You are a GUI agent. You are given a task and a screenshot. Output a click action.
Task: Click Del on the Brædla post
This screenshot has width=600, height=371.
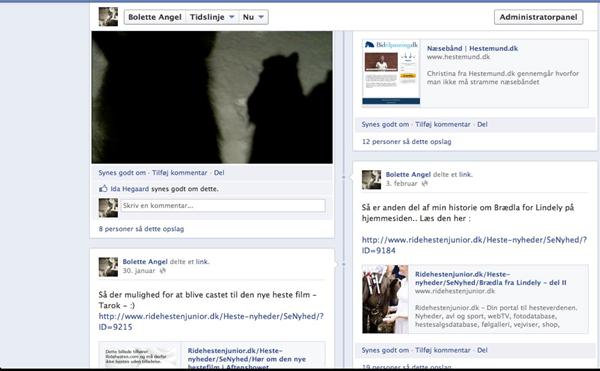[482, 350]
